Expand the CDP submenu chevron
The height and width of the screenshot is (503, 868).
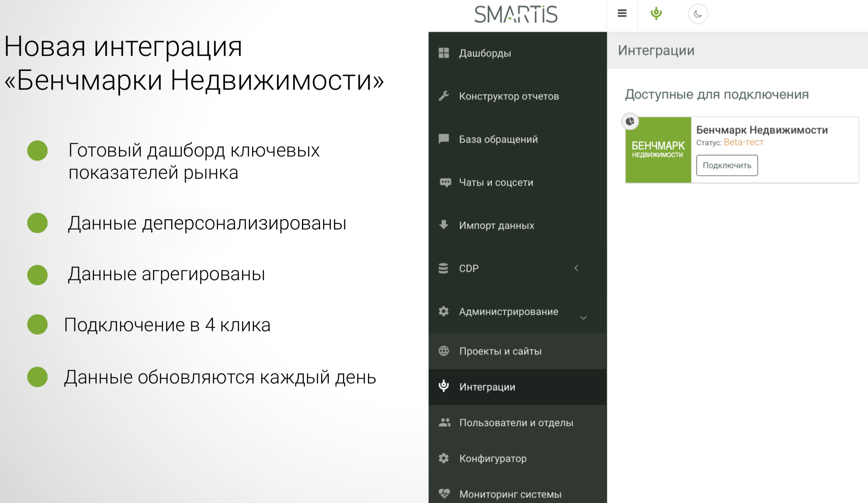576,268
